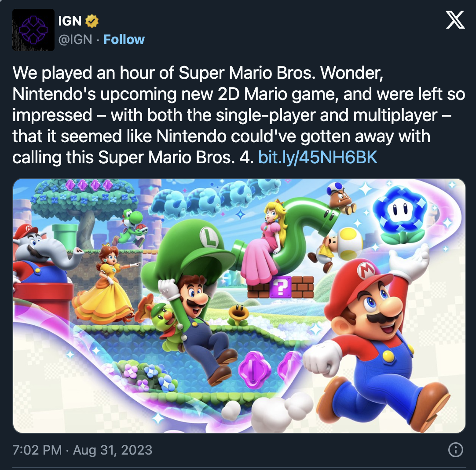Screen dimensions: 476x470
Task: Click the X logo
Action: coord(455,20)
